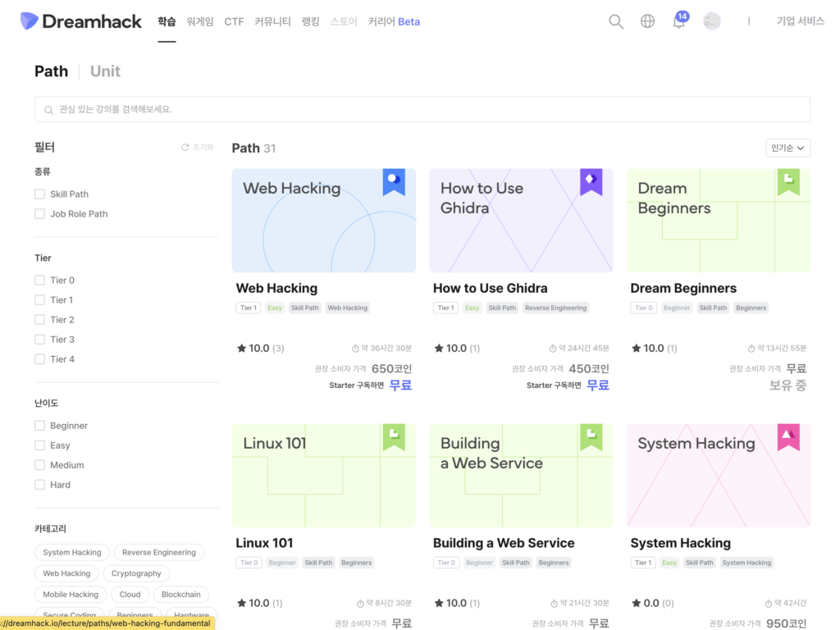Check the Tier 3 filter
The image size is (840, 630).
click(x=39, y=340)
